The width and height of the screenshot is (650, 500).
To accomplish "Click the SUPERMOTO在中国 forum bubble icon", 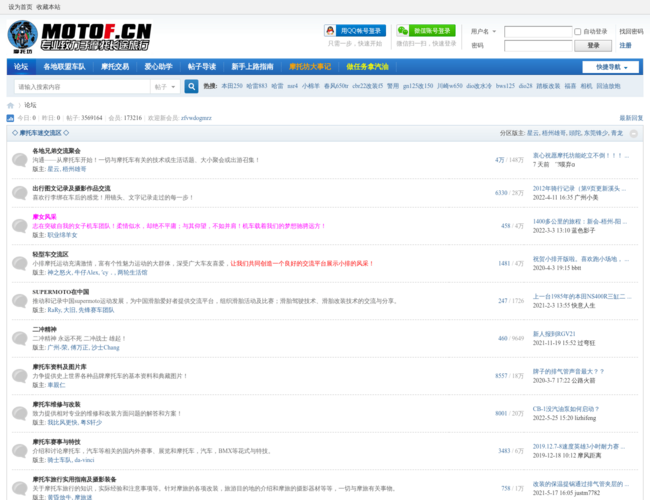I will tap(19, 300).
